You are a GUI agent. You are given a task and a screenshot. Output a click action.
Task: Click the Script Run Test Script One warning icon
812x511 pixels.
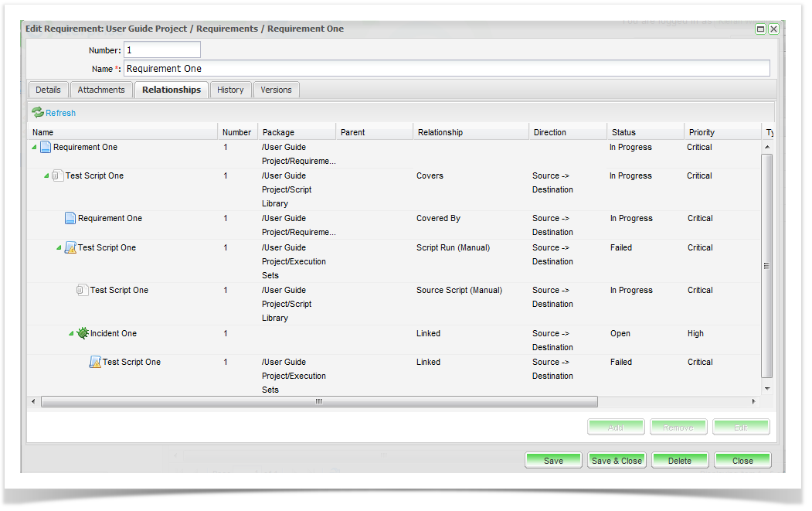70,247
